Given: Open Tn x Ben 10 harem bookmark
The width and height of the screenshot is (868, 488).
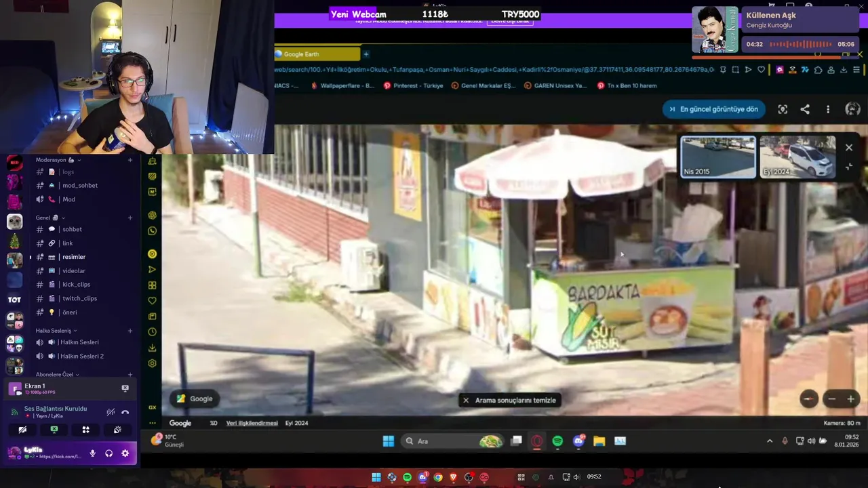Looking at the screenshot, I should pos(627,86).
